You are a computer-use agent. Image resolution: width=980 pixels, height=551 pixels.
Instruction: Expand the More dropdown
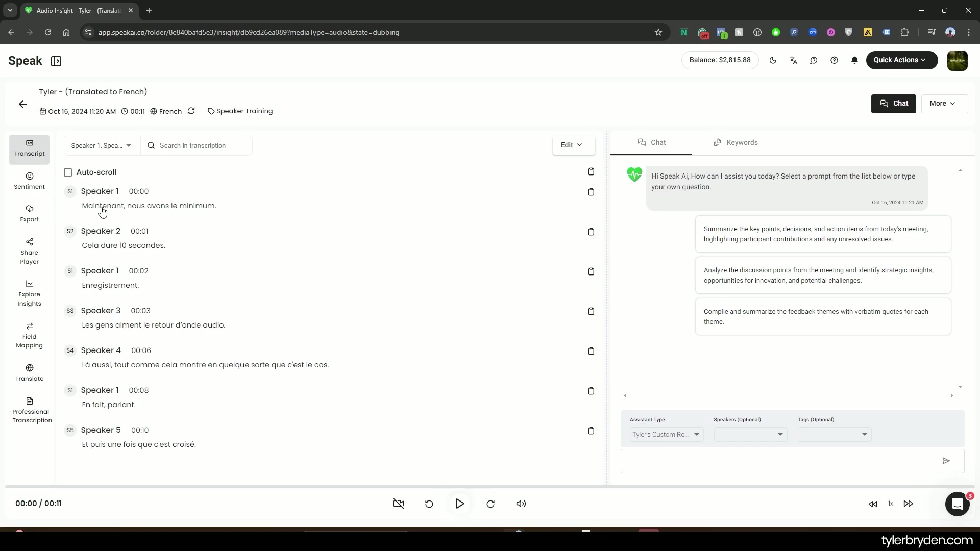944,104
